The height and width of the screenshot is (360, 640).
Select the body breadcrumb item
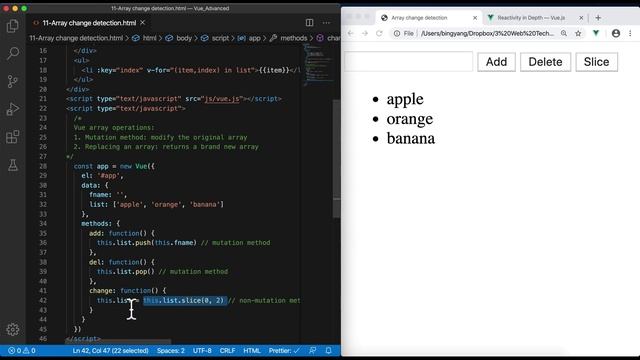pyautogui.click(x=184, y=38)
